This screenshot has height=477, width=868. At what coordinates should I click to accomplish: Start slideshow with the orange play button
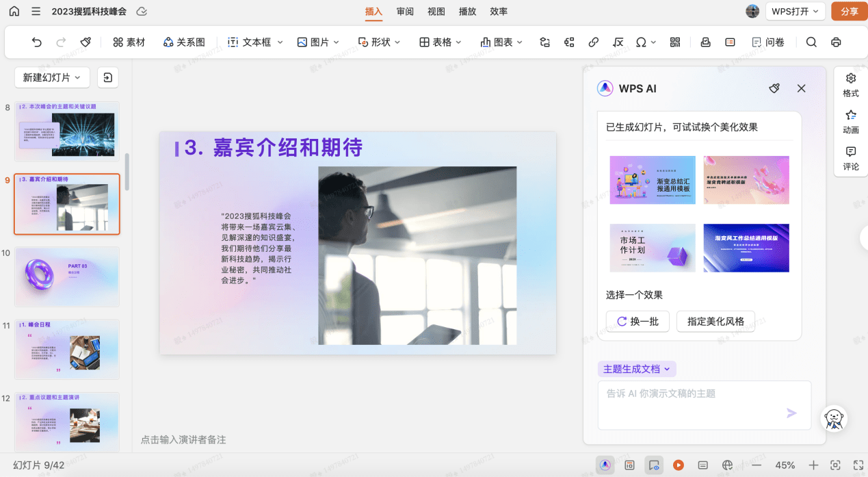pyautogui.click(x=678, y=465)
